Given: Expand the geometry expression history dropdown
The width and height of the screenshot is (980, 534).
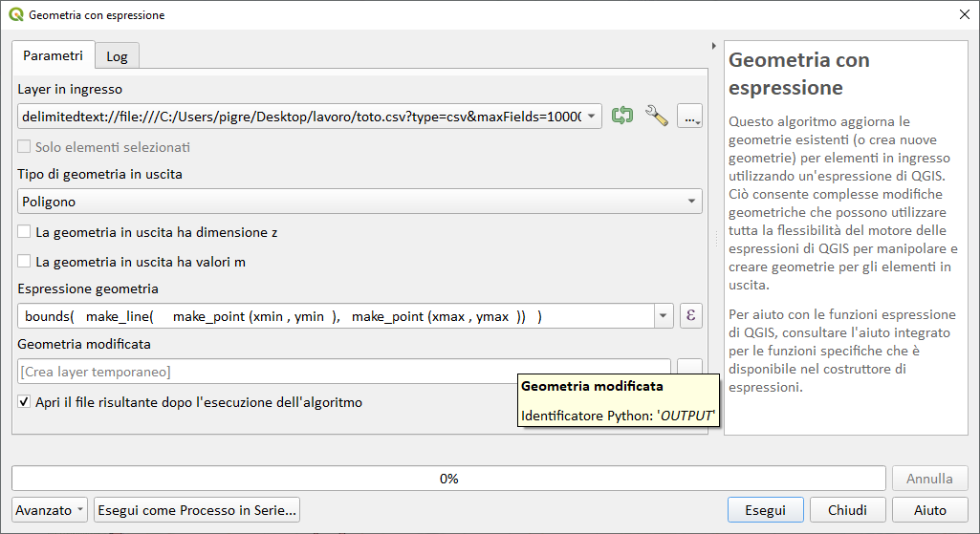Looking at the screenshot, I should (x=663, y=316).
